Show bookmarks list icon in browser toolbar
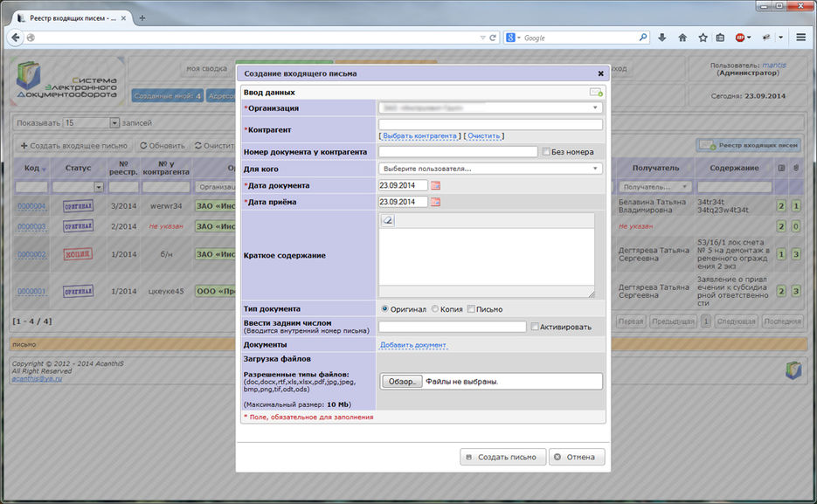This screenshot has width=817, height=504. [x=720, y=38]
